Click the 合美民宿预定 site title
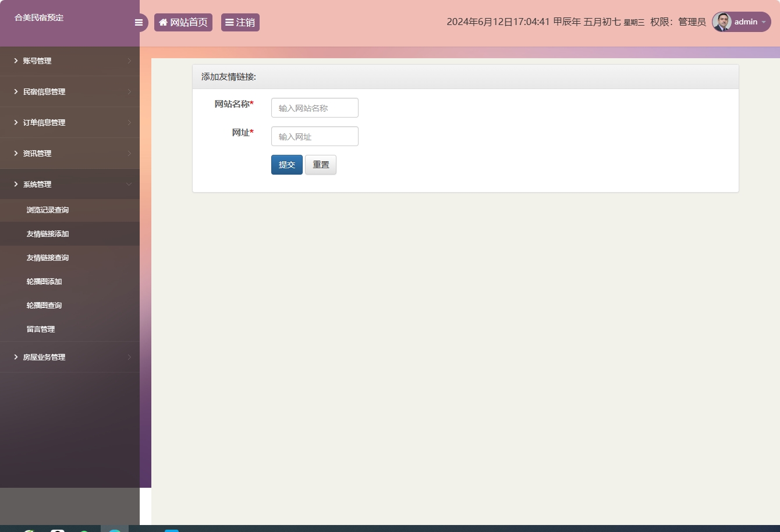Viewport: 780px width, 532px height. 39,17
